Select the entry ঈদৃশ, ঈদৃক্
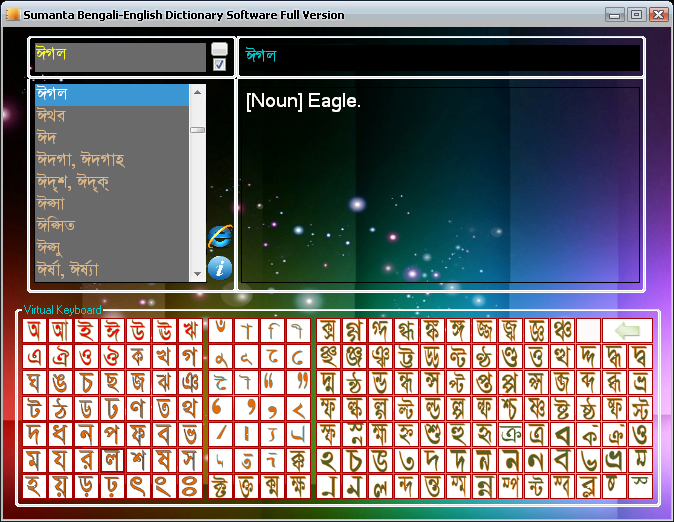 click(x=112, y=182)
